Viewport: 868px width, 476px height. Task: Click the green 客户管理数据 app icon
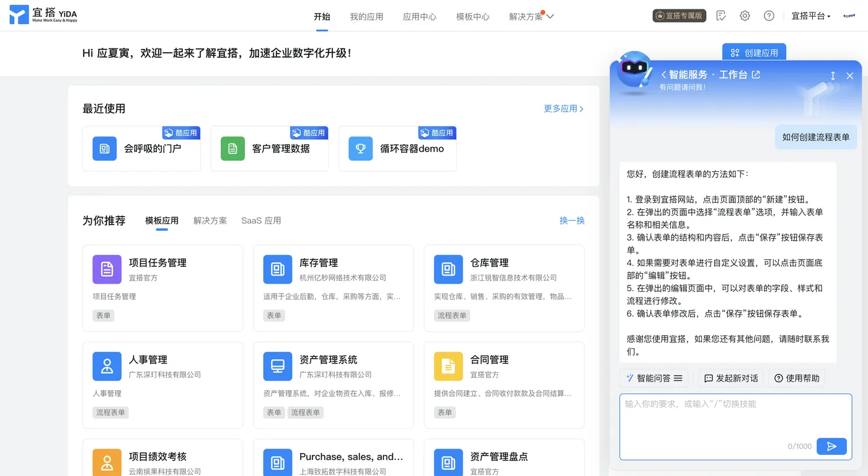point(232,149)
